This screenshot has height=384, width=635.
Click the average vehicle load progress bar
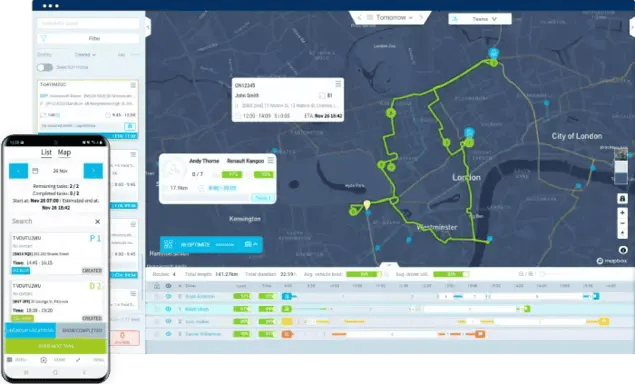pos(364,274)
